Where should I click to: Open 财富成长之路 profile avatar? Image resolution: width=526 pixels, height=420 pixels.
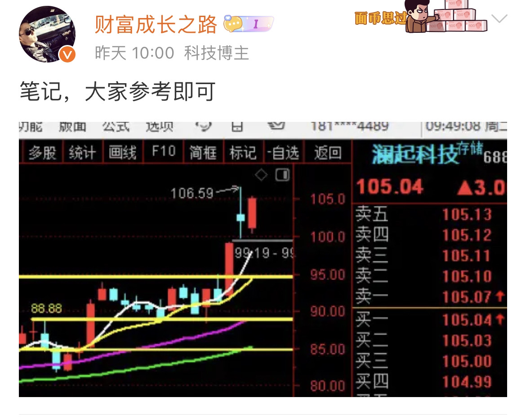pyautogui.click(x=47, y=34)
